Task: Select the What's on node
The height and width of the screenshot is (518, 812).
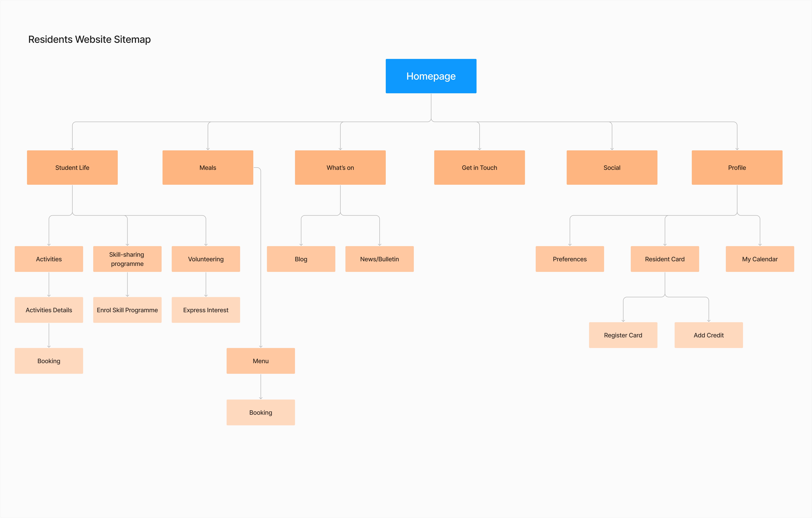Action: coord(340,167)
